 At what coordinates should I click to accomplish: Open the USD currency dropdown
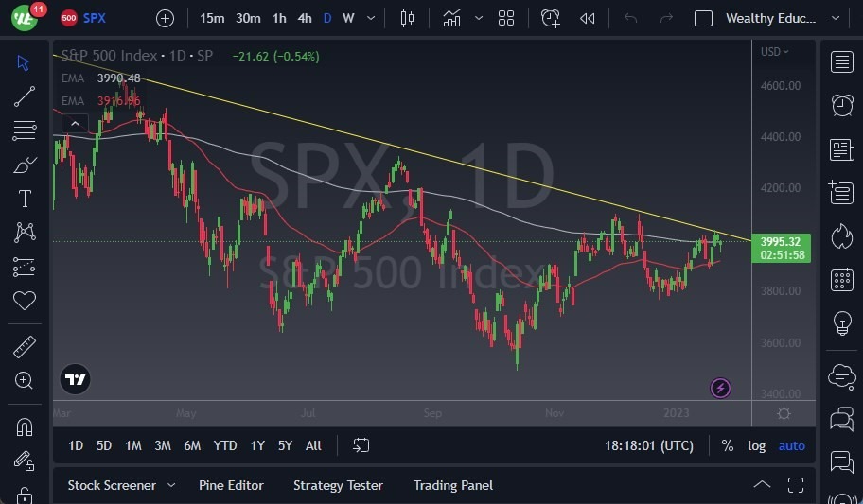click(x=774, y=52)
